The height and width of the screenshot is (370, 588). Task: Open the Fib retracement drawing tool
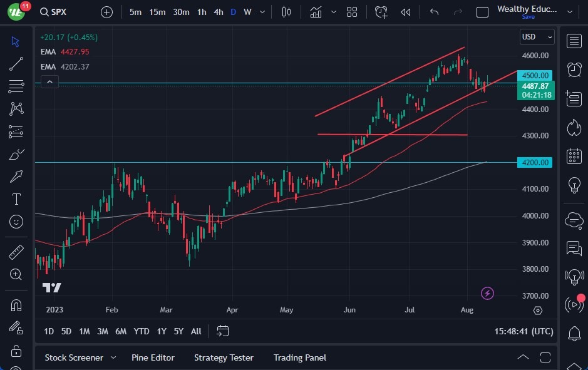pyautogui.click(x=16, y=86)
